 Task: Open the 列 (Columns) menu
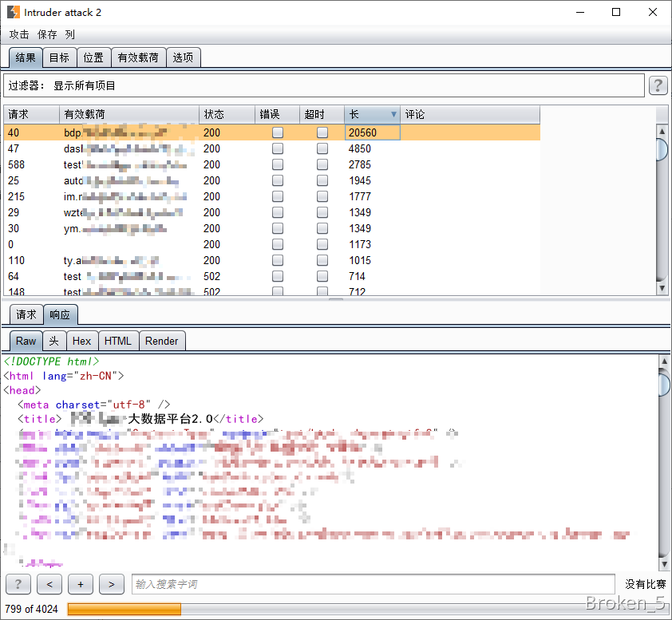coord(70,35)
